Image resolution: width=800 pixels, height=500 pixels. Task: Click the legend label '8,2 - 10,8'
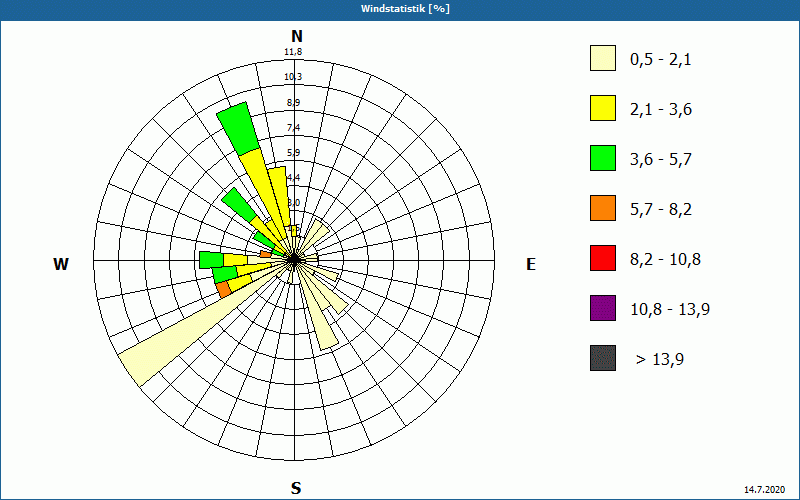665,260
